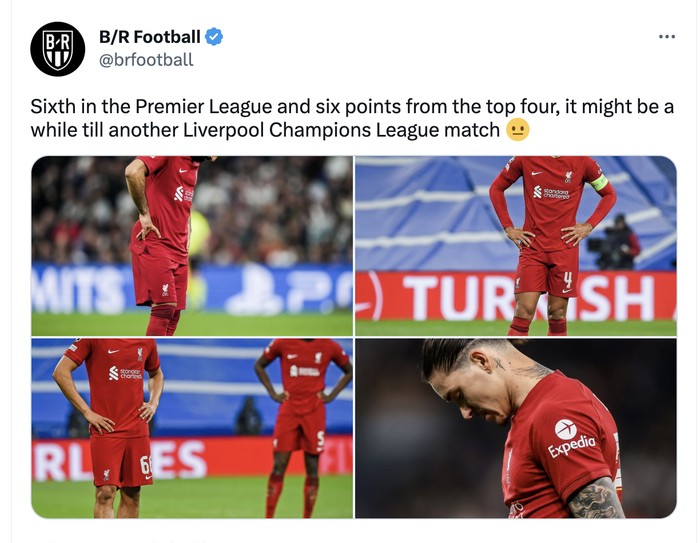This screenshot has height=543, width=700.
Task: Click the yellow captain armband
Action: coord(599,183)
